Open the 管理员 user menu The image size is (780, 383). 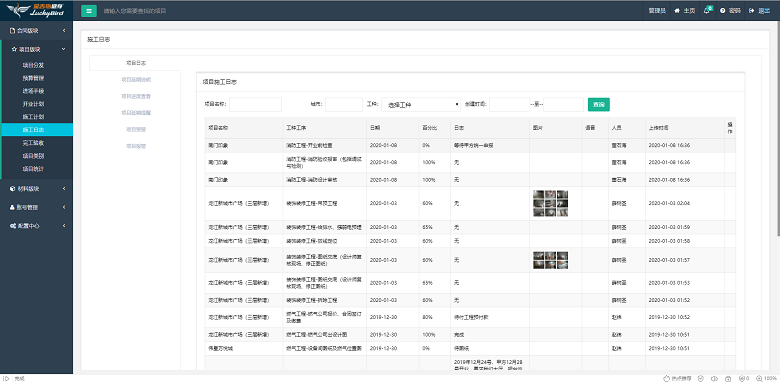coord(657,10)
